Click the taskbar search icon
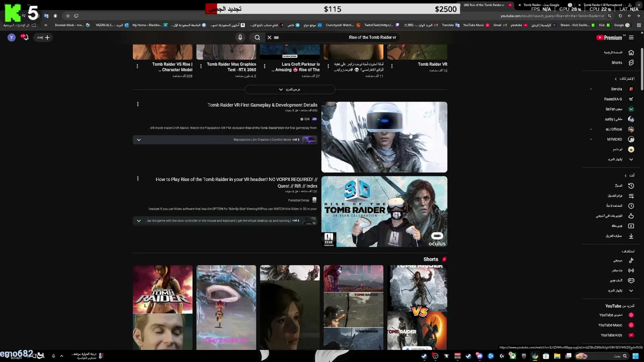The height and width of the screenshot is (362, 644). pos(625,356)
